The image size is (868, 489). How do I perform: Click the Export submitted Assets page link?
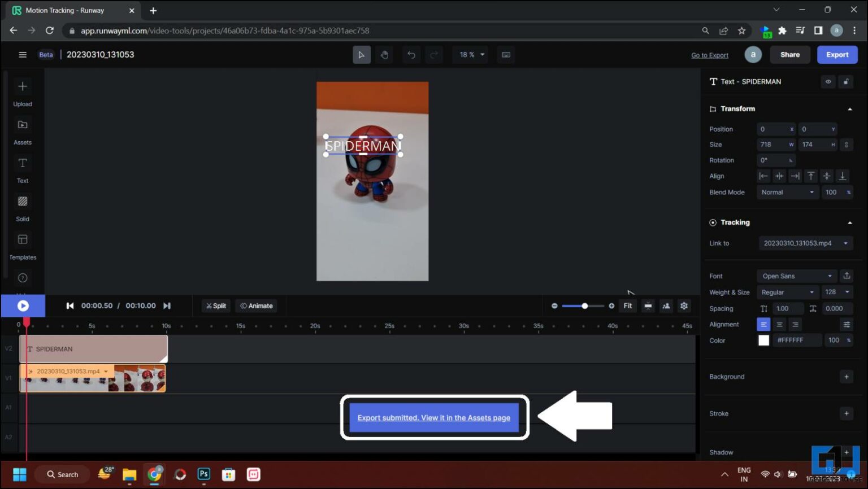(433, 417)
